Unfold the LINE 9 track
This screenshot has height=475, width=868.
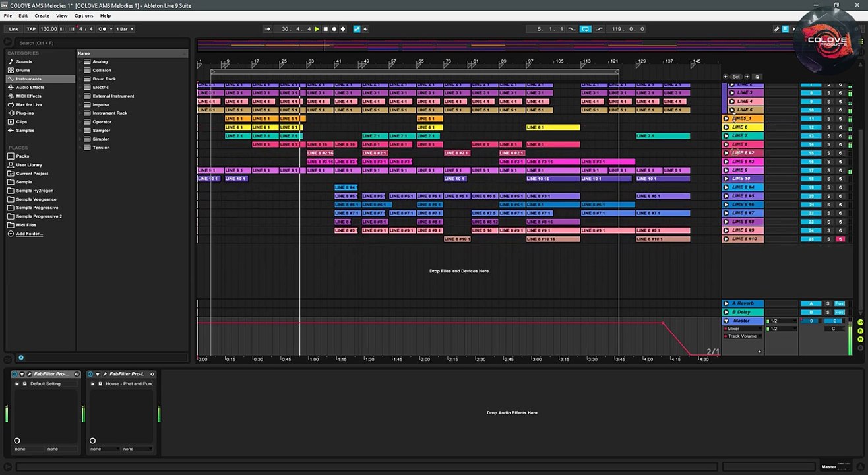click(x=727, y=170)
